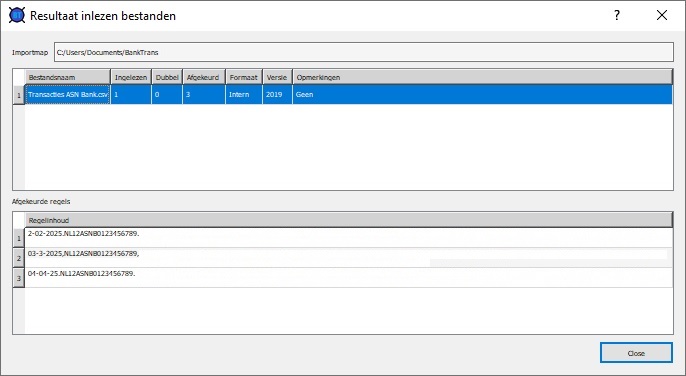
Task: Click the Opmerkingen column header
Action: click(x=482, y=77)
